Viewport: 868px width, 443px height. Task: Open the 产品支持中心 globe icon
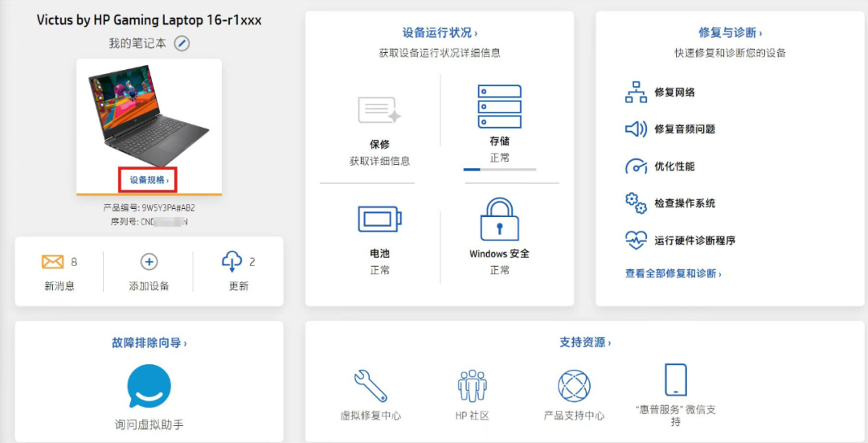point(574,386)
